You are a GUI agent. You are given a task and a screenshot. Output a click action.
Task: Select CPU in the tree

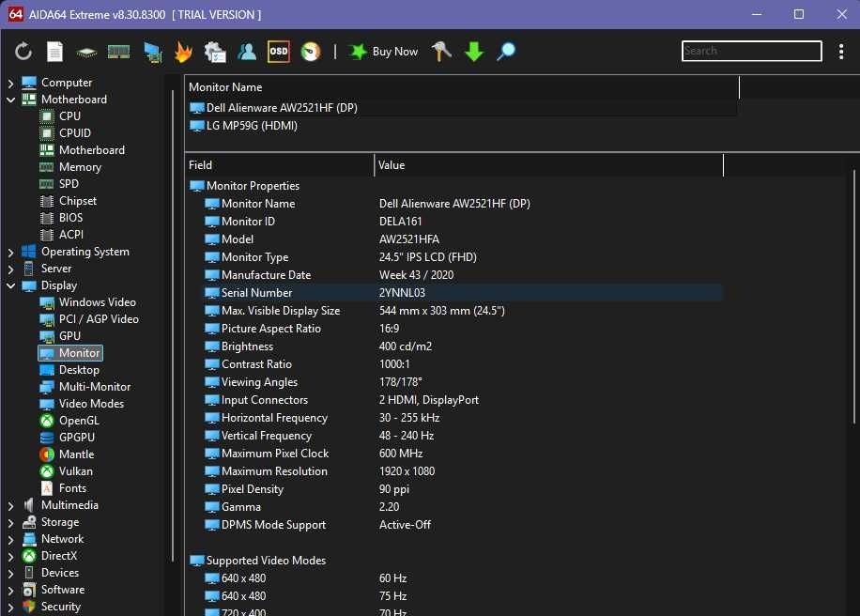pyautogui.click(x=60, y=116)
